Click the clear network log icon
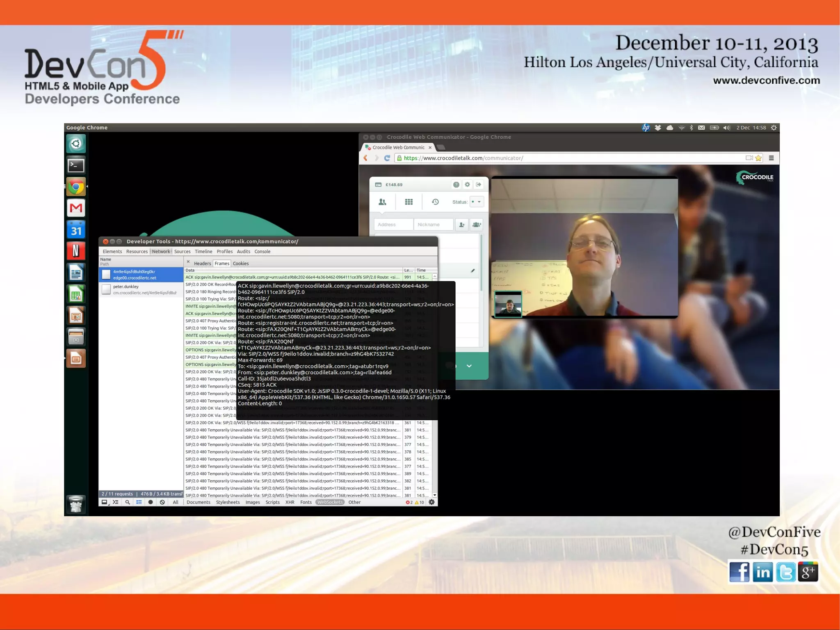The image size is (840, 630). 162,502
